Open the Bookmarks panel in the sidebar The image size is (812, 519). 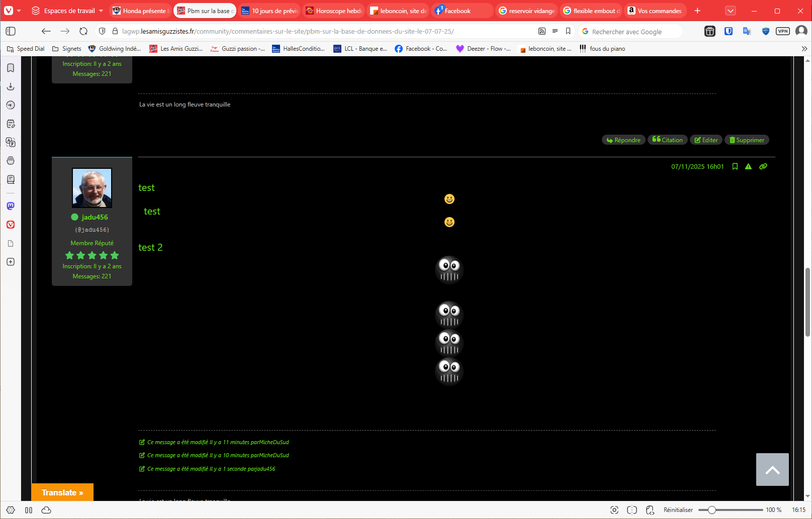click(x=11, y=68)
